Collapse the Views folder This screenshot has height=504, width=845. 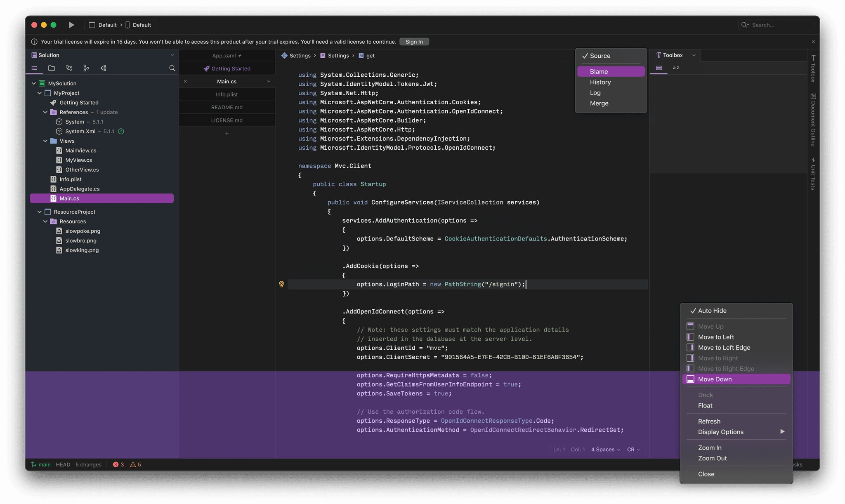[x=45, y=141]
